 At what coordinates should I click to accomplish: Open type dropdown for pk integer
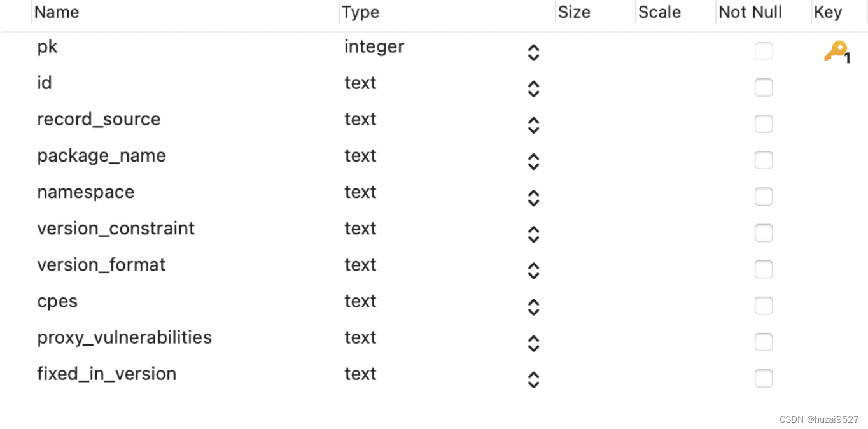pyautogui.click(x=534, y=53)
